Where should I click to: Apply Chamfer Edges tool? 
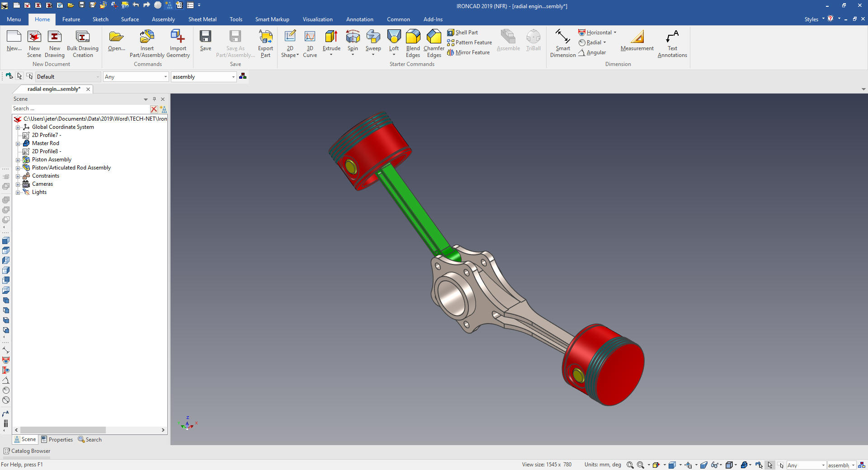coord(434,44)
